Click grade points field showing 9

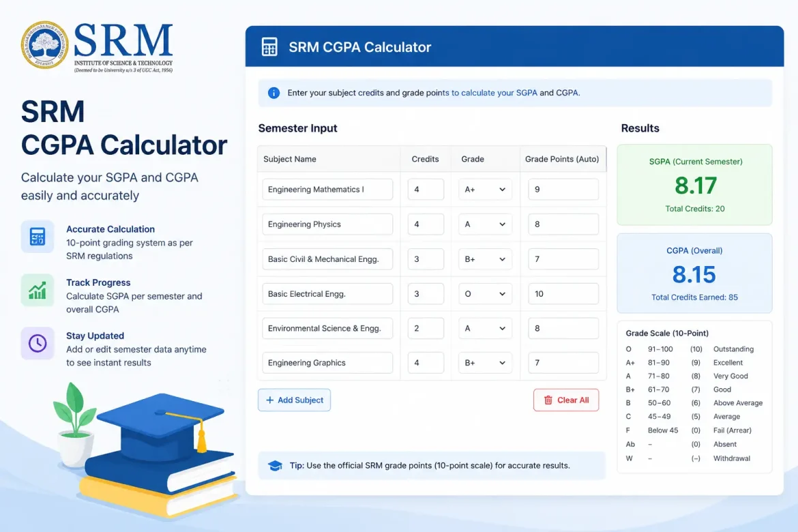point(563,190)
